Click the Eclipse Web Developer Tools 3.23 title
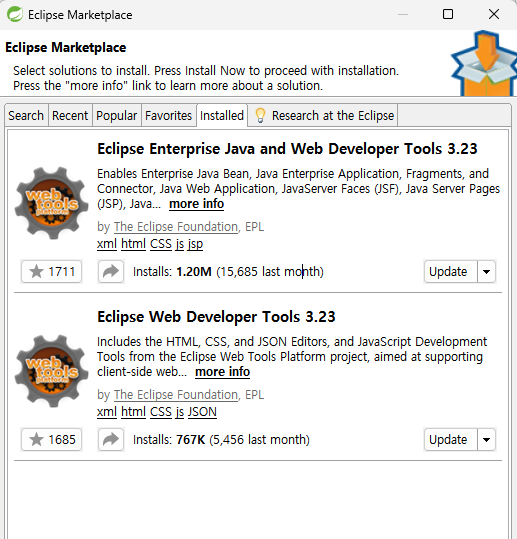 pos(216,317)
